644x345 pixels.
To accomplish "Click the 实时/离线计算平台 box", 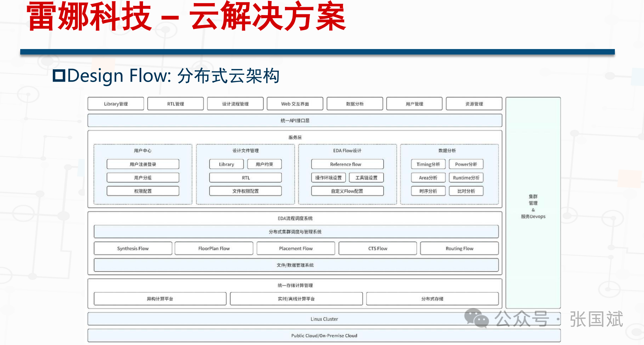I will click(296, 299).
